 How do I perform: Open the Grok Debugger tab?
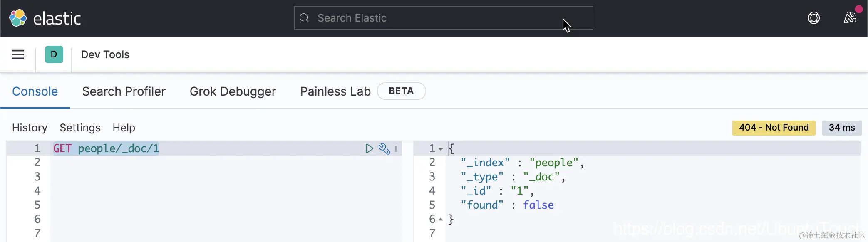[x=233, y=91]
